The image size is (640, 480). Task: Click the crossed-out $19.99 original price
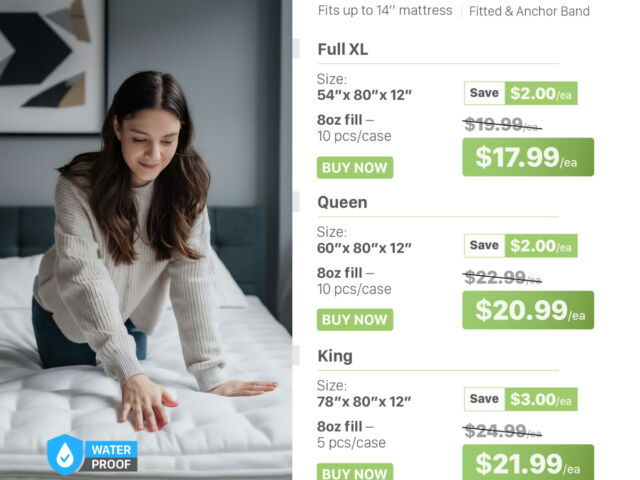tap(502, 124)
